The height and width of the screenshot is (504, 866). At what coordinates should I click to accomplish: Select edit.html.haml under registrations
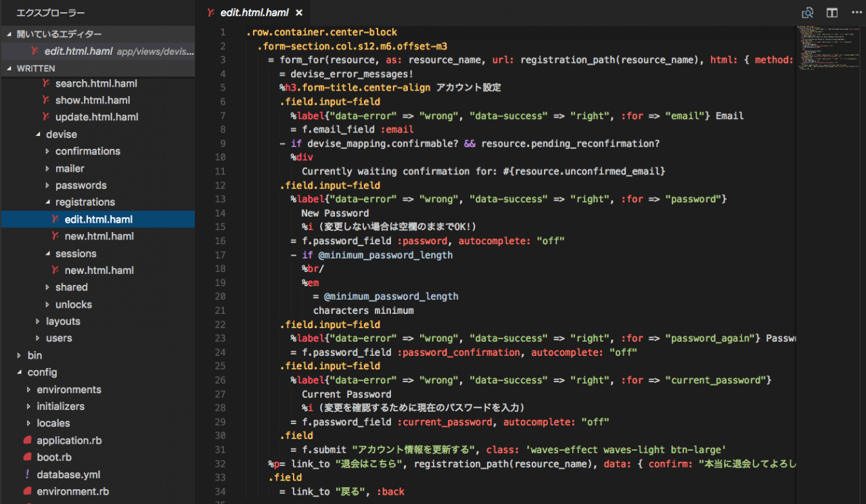tap(98, 219)
